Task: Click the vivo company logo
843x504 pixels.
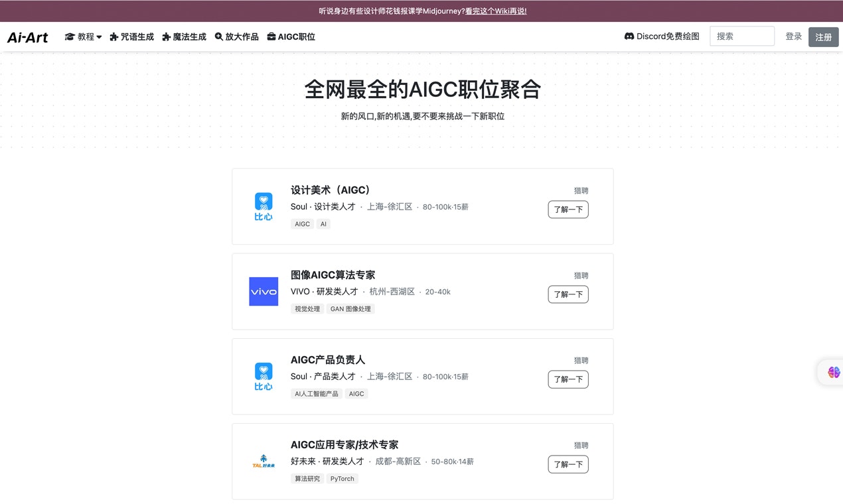Action: click(x=264, y=292)
